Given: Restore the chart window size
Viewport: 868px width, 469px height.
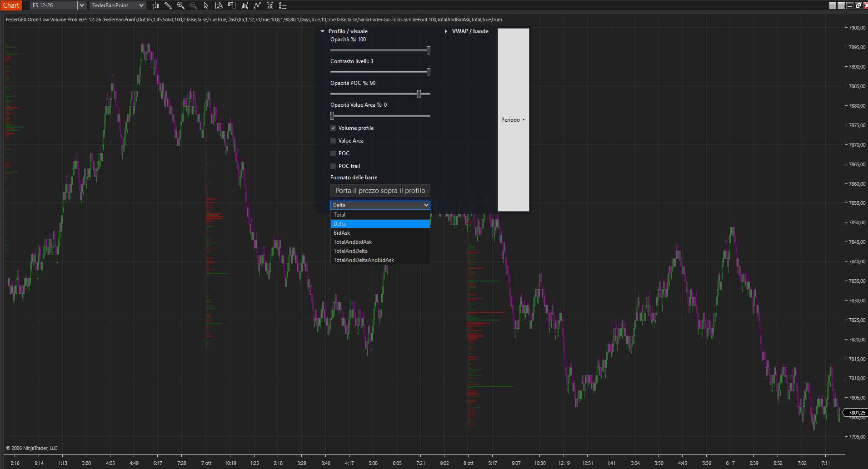Looking at the screenshot, I should click(858, 5).
